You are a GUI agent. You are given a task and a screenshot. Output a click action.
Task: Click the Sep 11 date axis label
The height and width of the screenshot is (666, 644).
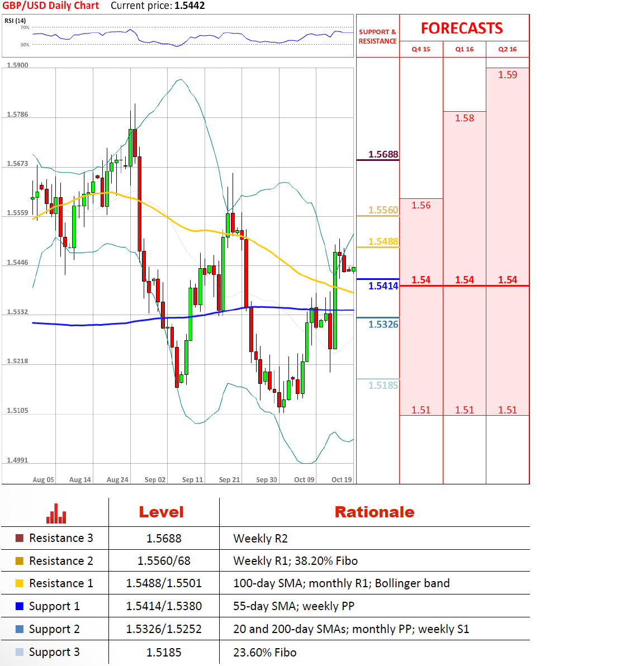tap(192, 479)
